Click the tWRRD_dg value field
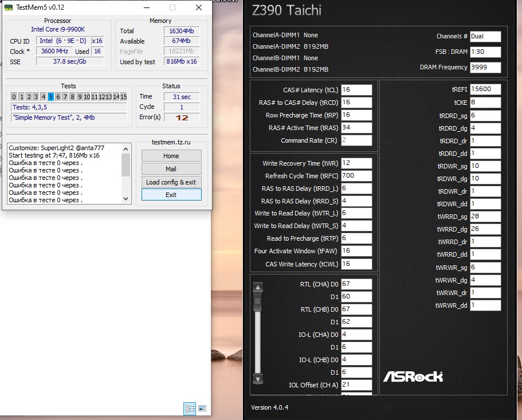The image size is (522, 420). pyautogui.click(x=485, y=229)
